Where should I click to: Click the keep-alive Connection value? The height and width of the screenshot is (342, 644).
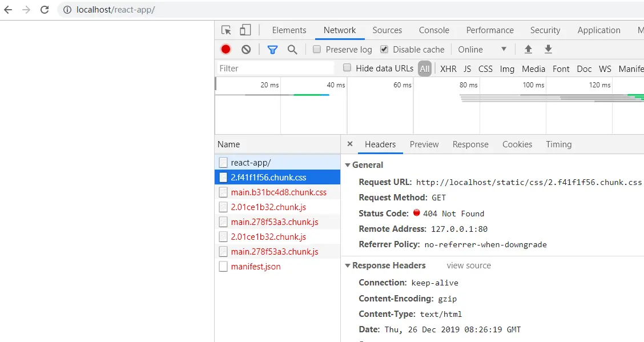point(434,283)
